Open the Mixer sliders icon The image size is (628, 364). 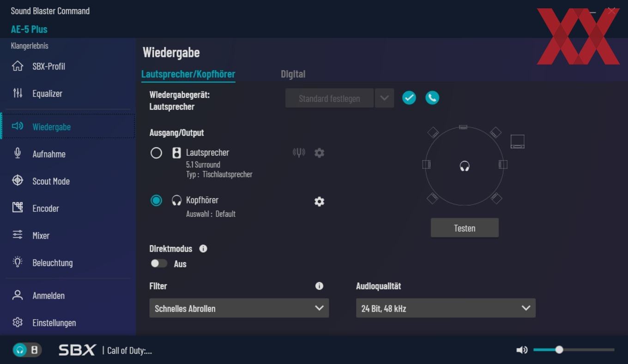18,235
